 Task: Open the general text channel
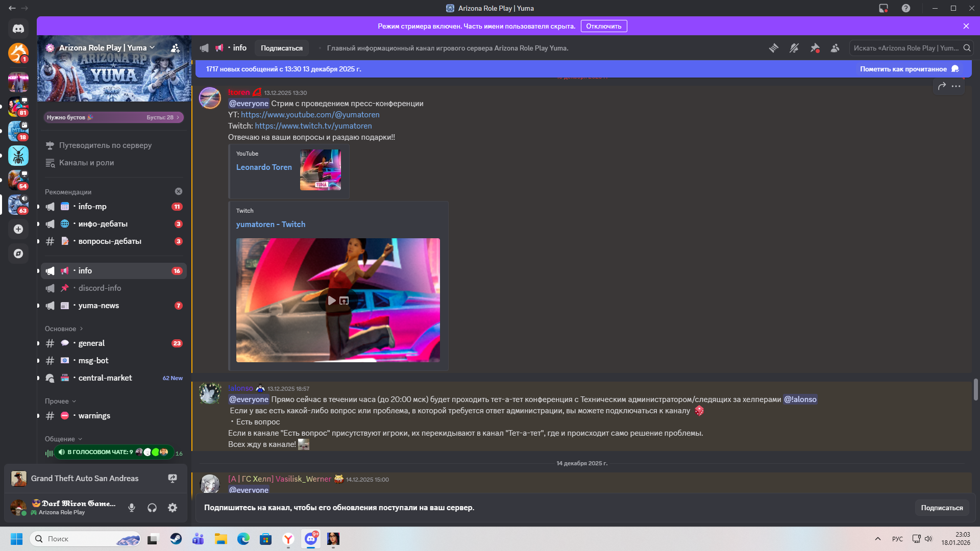point(91,343)
